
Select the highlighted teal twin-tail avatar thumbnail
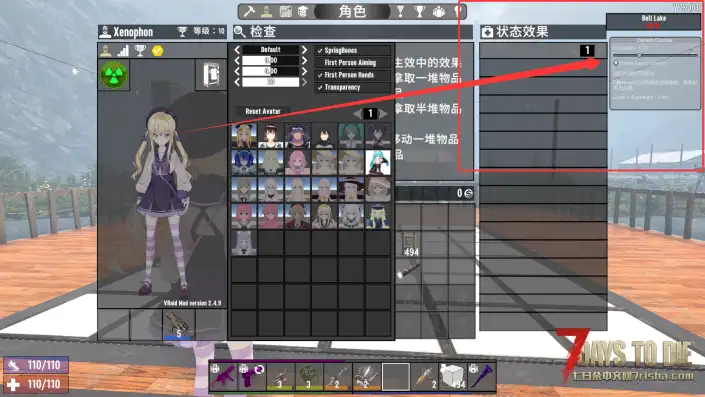tap(378, 162)
